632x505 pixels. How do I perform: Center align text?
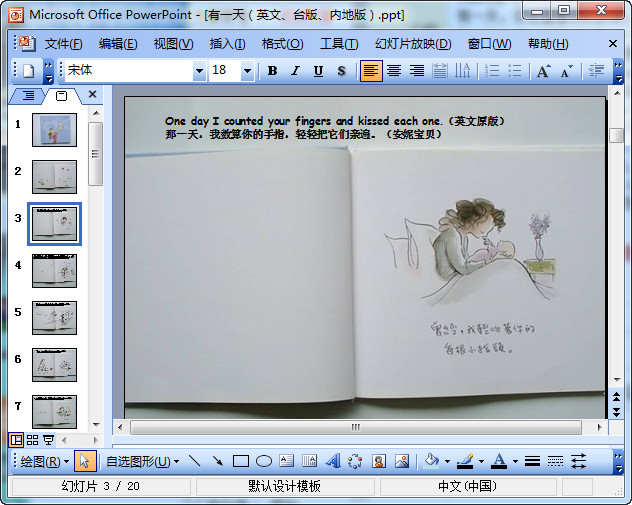pyautogui.click(x=394, y=71)
